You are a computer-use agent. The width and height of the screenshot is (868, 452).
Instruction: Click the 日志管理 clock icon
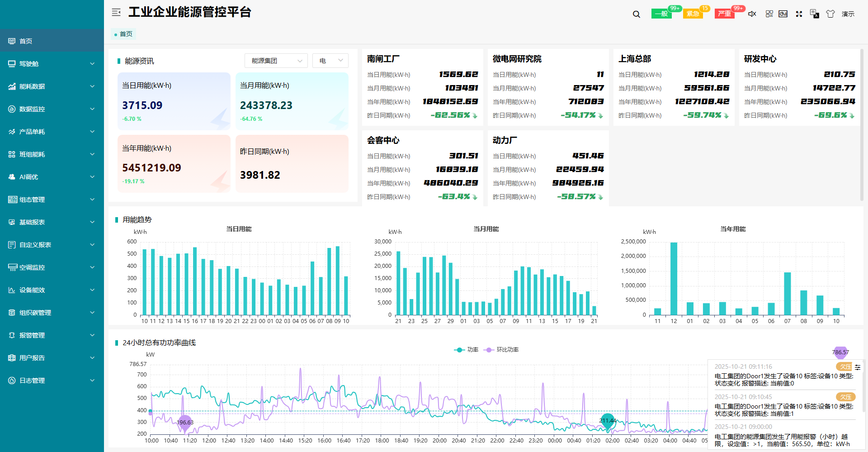12,381
